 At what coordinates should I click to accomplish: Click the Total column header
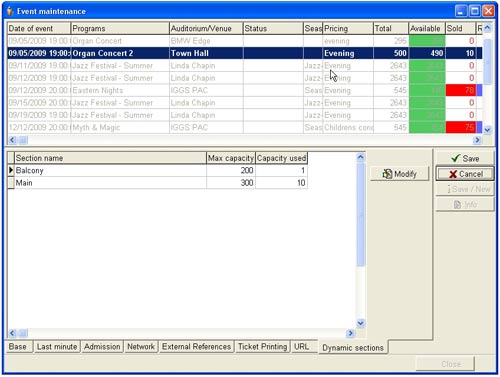[391, 28]
